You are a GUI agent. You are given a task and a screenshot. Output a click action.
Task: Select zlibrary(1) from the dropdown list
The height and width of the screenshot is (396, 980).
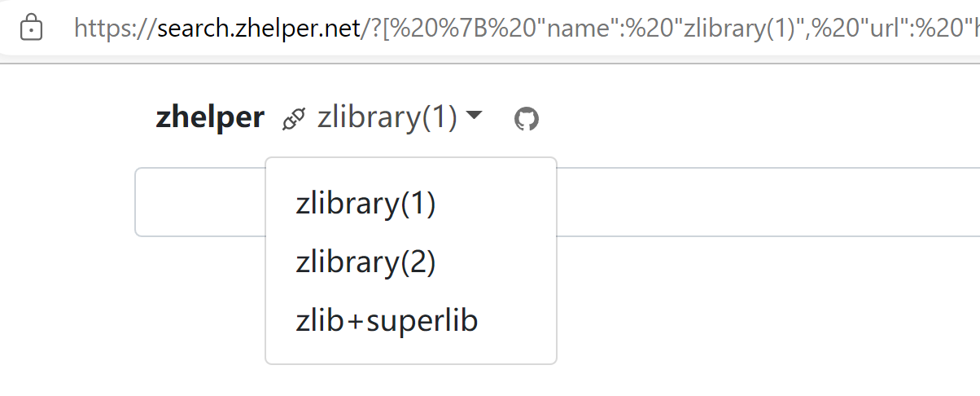pyautogui.click(x=366, y=204)
